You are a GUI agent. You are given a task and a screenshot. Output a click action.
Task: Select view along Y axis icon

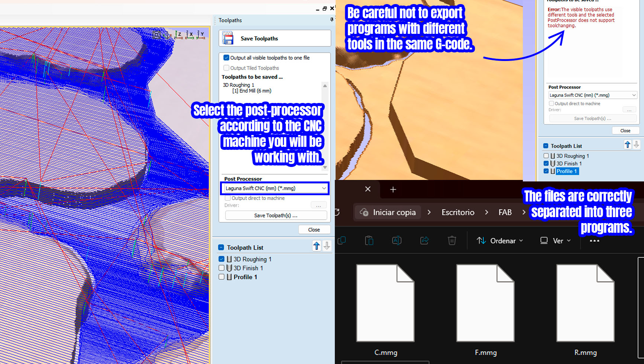click(x=201, y=35)
